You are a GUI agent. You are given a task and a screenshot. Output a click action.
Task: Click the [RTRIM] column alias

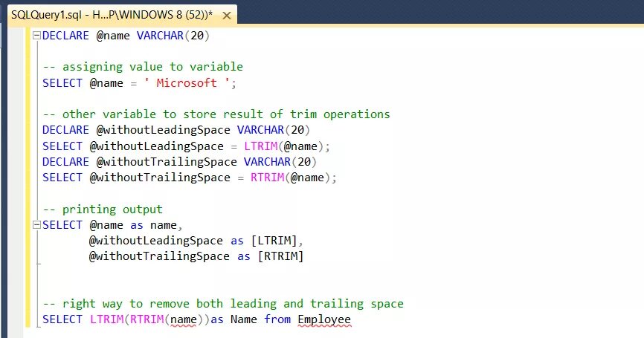pos(280,256)
